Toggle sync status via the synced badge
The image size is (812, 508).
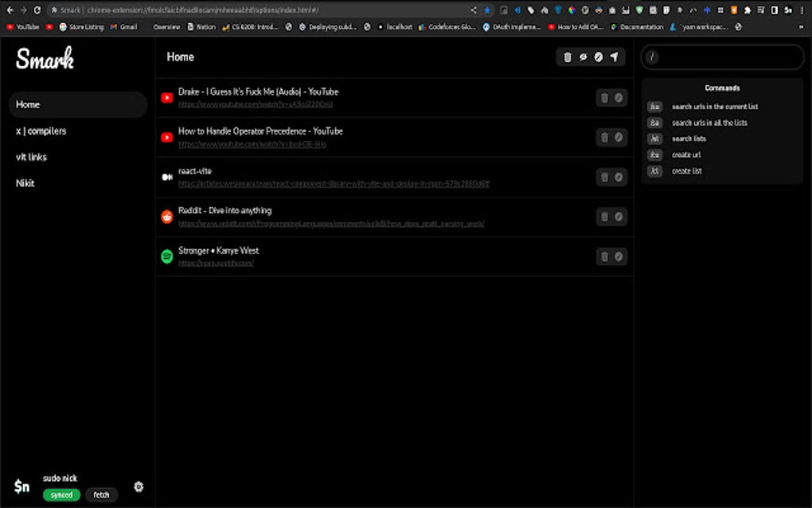pyautogui.click(x=61, y=494)
